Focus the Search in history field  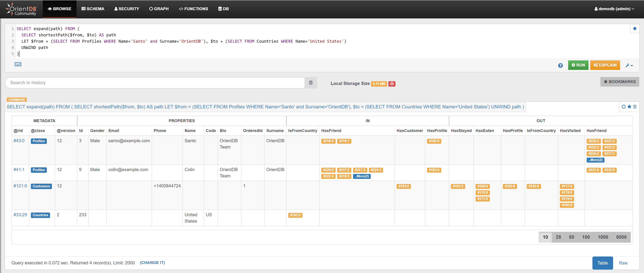(x=155, y=83)
